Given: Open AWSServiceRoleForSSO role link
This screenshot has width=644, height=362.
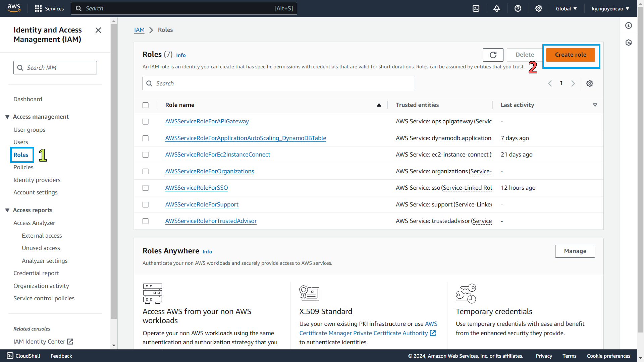Looking at the screenshot, I should point(197,188).
